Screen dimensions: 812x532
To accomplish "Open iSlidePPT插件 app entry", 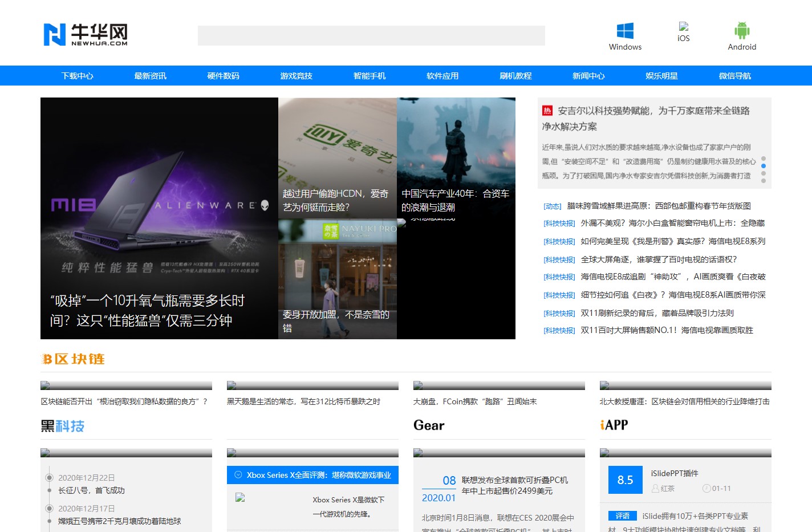I will pos(675,473).
